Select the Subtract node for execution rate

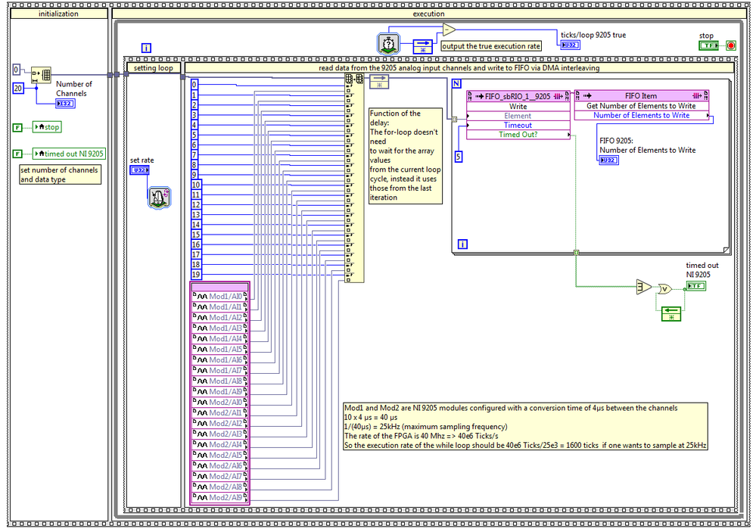pyautogui.click(x=449, y=30)
